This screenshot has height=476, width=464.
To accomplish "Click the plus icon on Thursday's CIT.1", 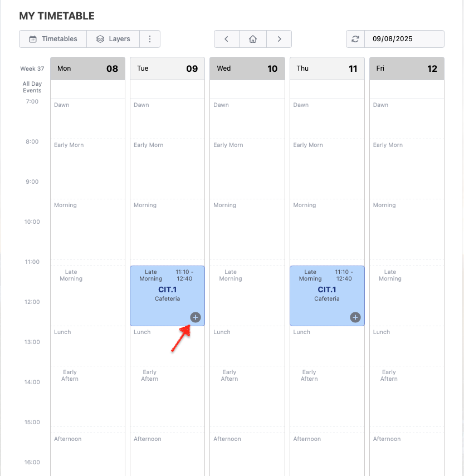I will pyautogui.click(x=355, y=317).
